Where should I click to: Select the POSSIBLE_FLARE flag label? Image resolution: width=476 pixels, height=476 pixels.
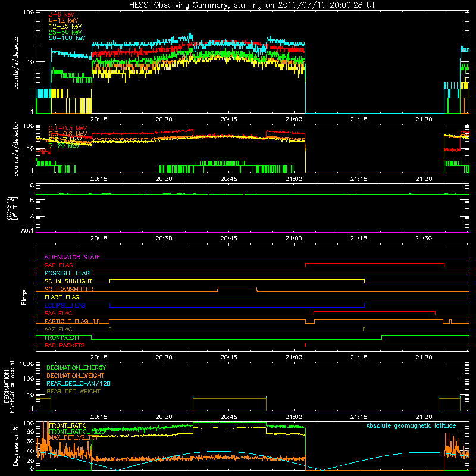pyautogui.click(x=68, y=273)
